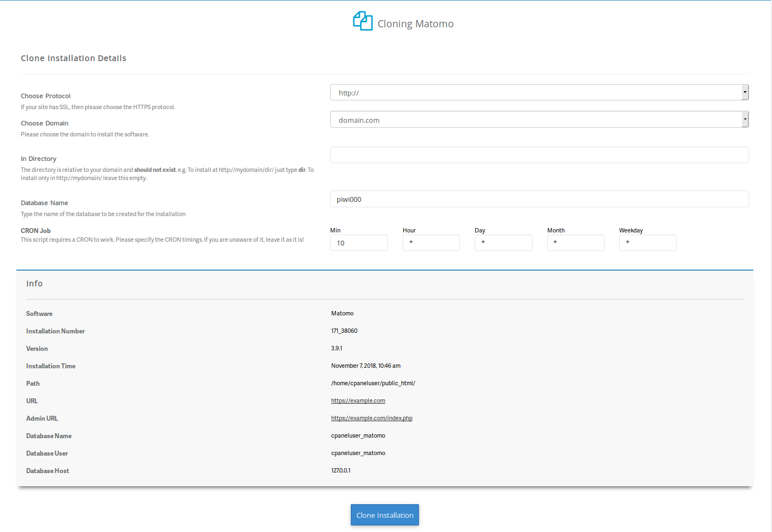Select the Installation Time value November 7, 2018
This screenshot has height=532, width=772.
(366, 366)
